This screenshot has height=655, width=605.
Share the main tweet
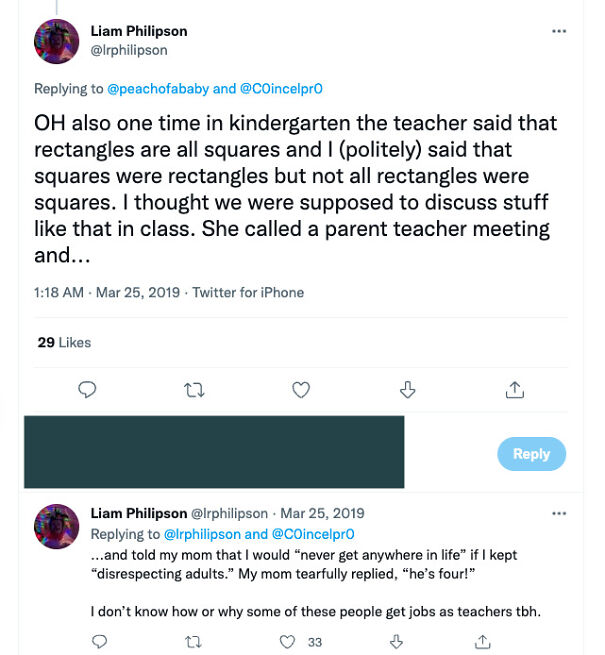515,389
